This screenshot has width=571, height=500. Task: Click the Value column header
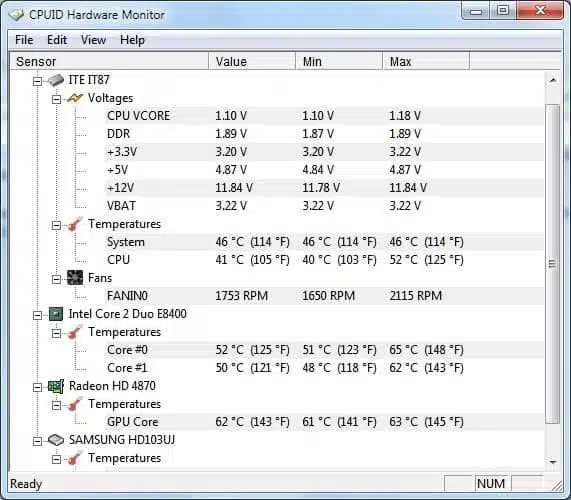pos(252,61)
